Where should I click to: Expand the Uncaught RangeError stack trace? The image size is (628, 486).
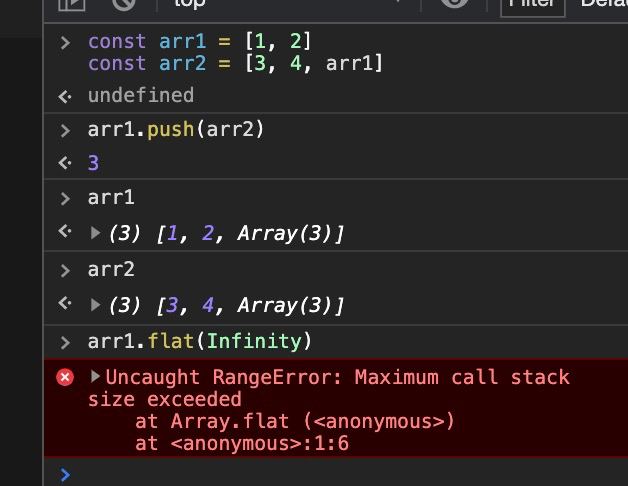(x=95, y=376)
